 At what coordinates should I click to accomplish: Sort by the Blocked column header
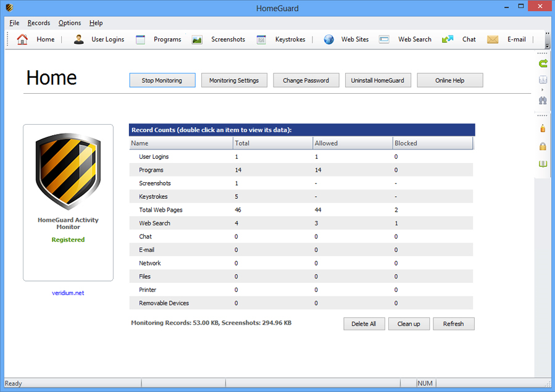point(432,143)
